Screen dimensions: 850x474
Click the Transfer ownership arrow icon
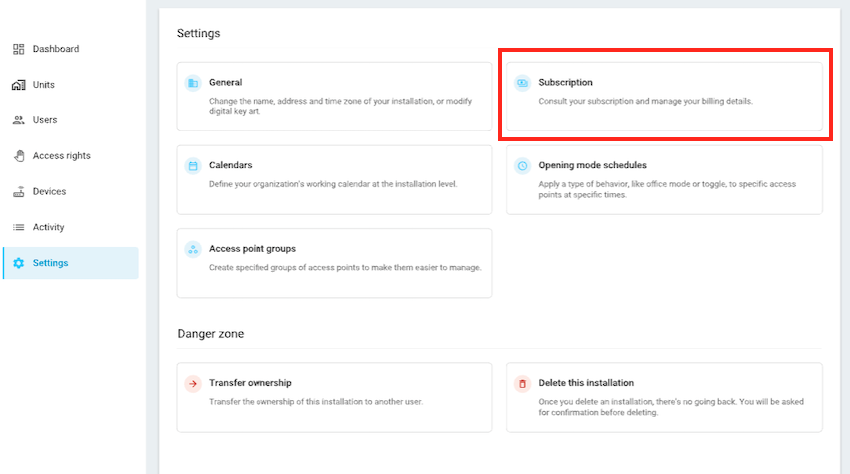pos(193,383)
